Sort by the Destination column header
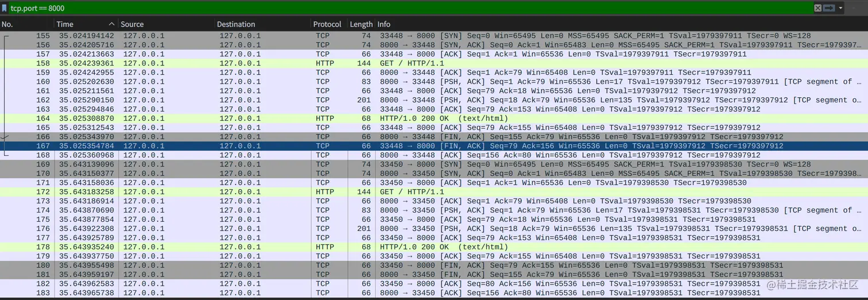The image size is (868, 300). [x=262, y=24]
